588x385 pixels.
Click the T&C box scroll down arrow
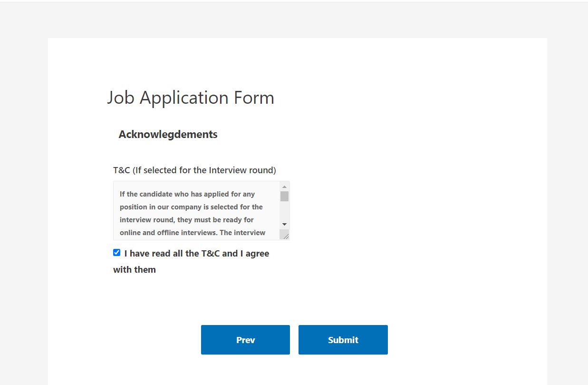pos(284,224)
